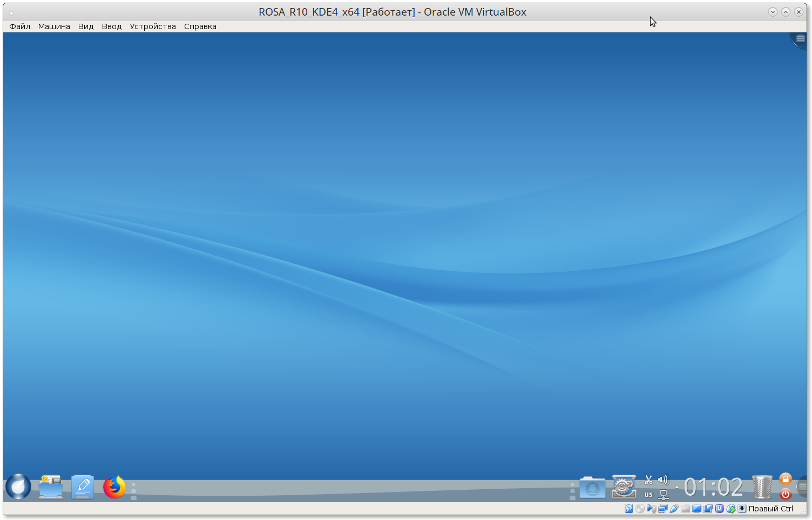Click the audio status icon in VirtualBox
This screenshot has height=520, width=812.
[x=651, y=509]
